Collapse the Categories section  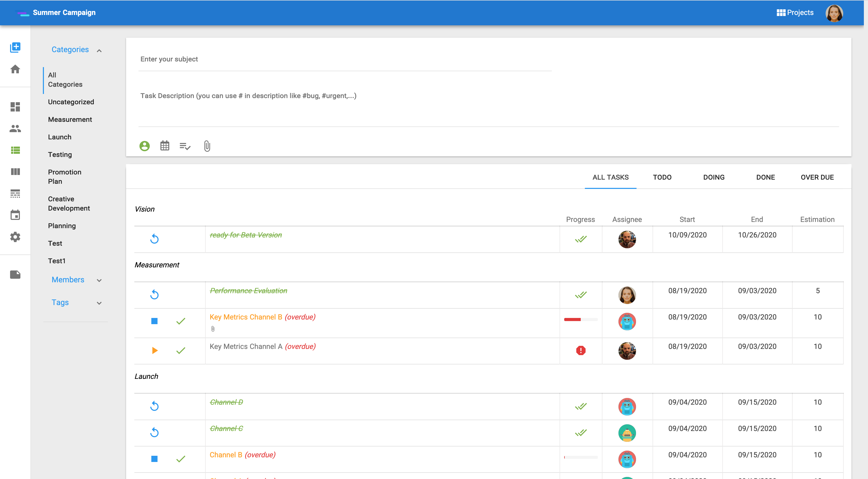(x=99, y=51)
